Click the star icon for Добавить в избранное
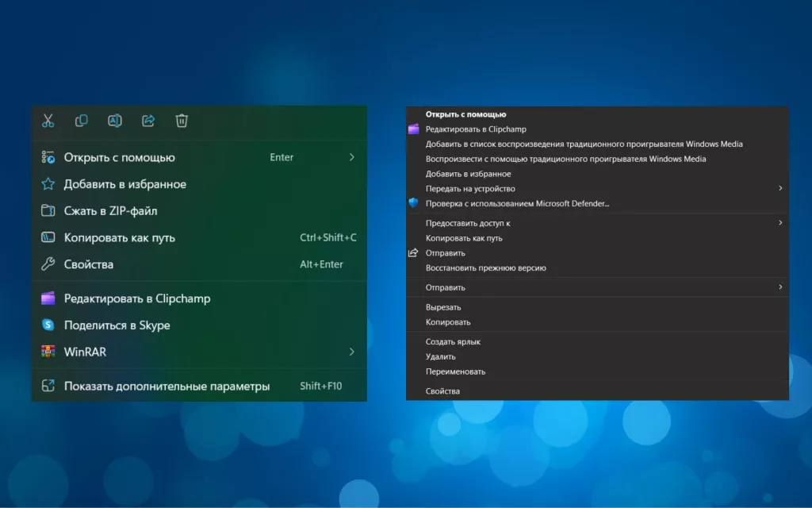Image resolution: width=812 pixels, height=508 pixels. pos(48,184)
